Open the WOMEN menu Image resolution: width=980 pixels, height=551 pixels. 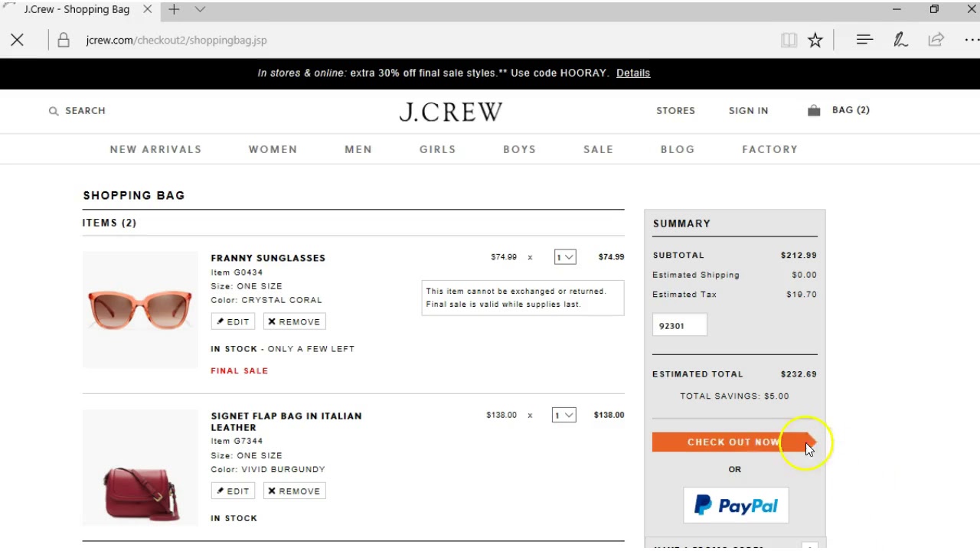[273, 149]
